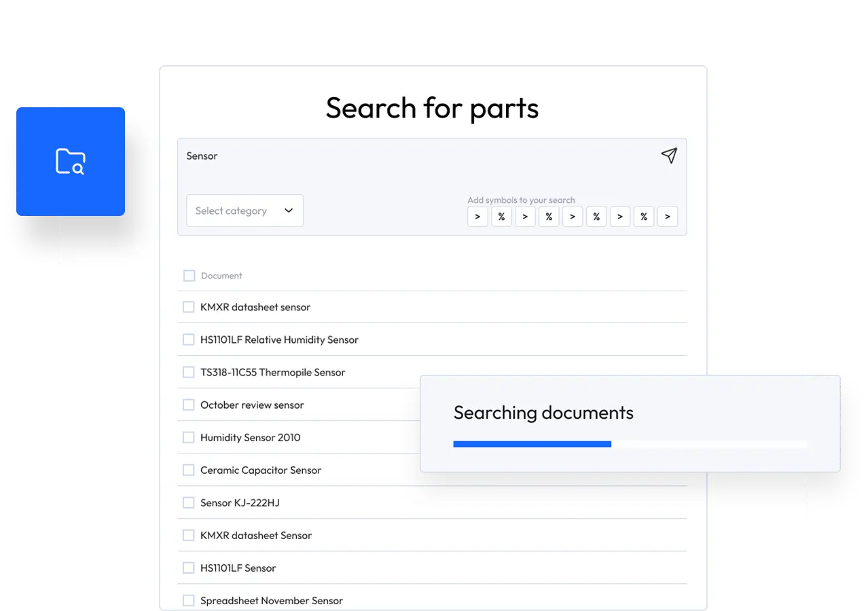This screenshot has height=611, width=868.
Task: Click the second '%' symbol button
Action: click(549, 217)
